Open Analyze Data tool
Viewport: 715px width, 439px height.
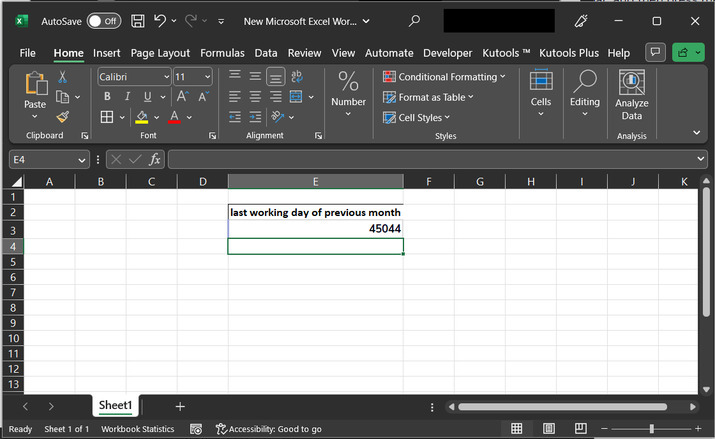pyautogui.click(x=631, y=96)
